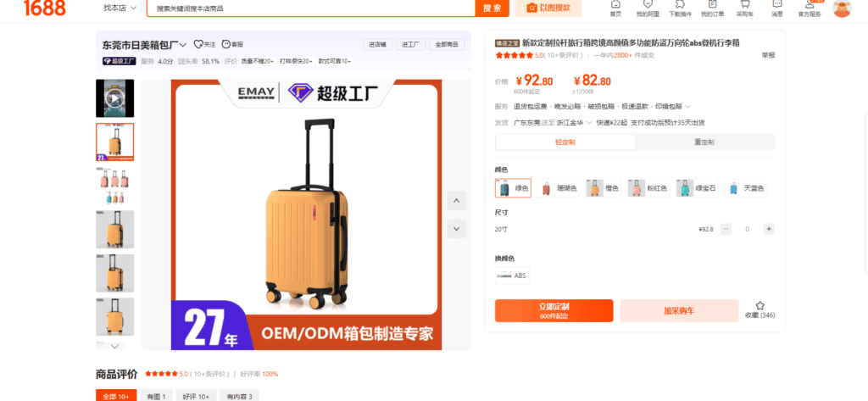Switch to the heavy customization tab (重定制)
The image size is (868, 401).
[704, 142]
